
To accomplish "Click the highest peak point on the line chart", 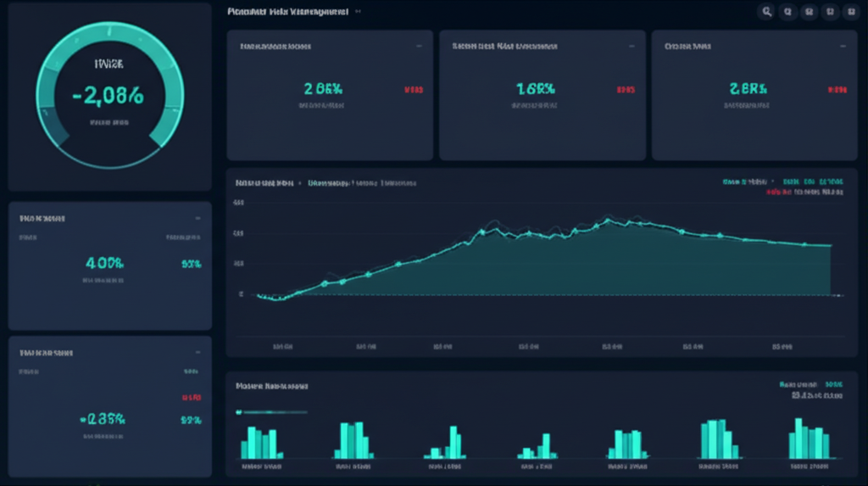I will coord(608,220).
